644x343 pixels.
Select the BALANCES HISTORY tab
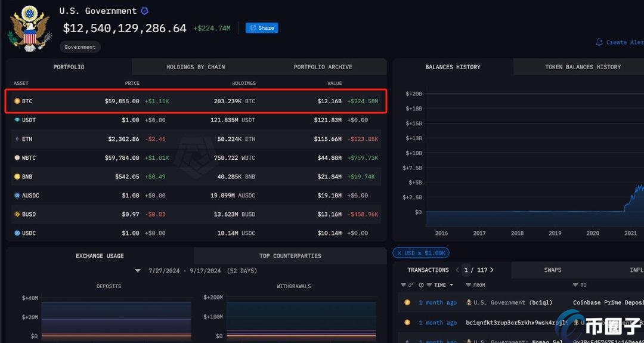pyautogui.click(x=453, y=67)
